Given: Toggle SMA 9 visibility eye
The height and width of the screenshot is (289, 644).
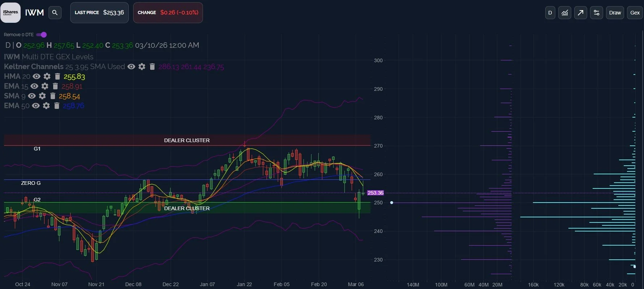Looking at the screenshot, I should point(32,96).
